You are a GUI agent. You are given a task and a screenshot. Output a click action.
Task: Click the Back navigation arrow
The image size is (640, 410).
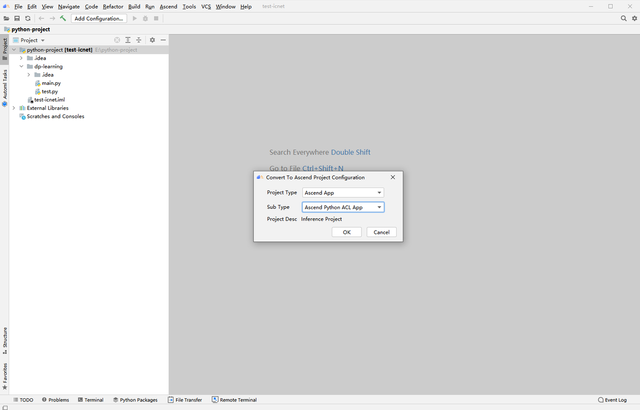(41, 18)
